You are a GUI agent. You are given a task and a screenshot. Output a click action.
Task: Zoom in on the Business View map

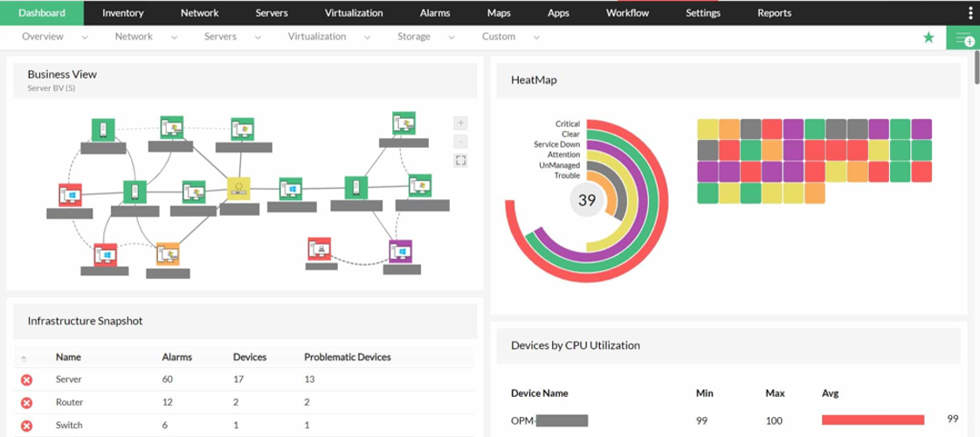[x=461, y=123]
